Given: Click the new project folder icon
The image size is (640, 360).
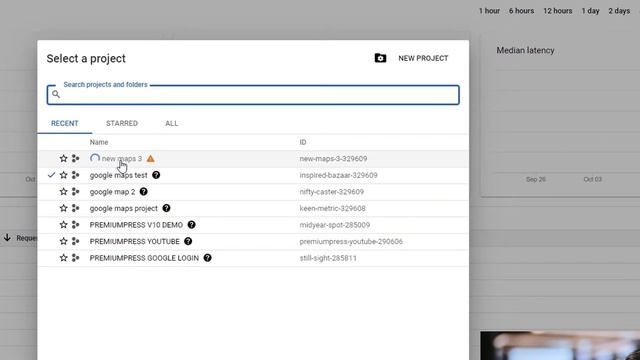Looking at the screenshot, I should (380, 58).
